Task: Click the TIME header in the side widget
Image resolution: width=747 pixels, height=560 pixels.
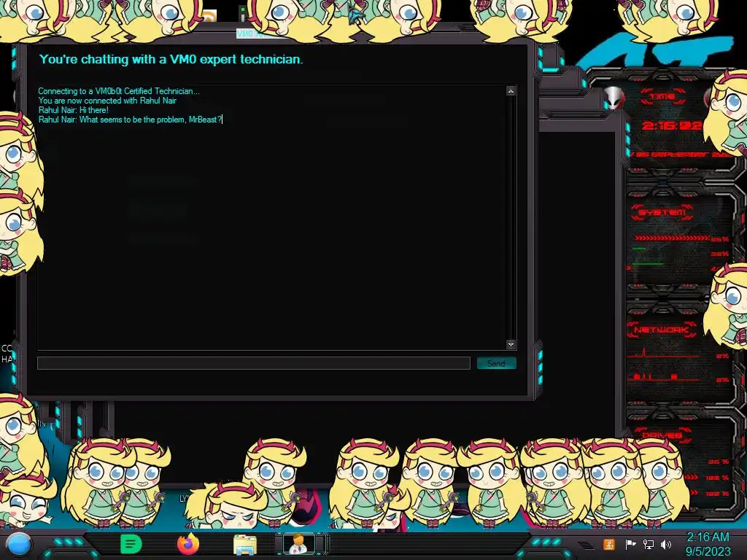Action: [x=662, y=96]
